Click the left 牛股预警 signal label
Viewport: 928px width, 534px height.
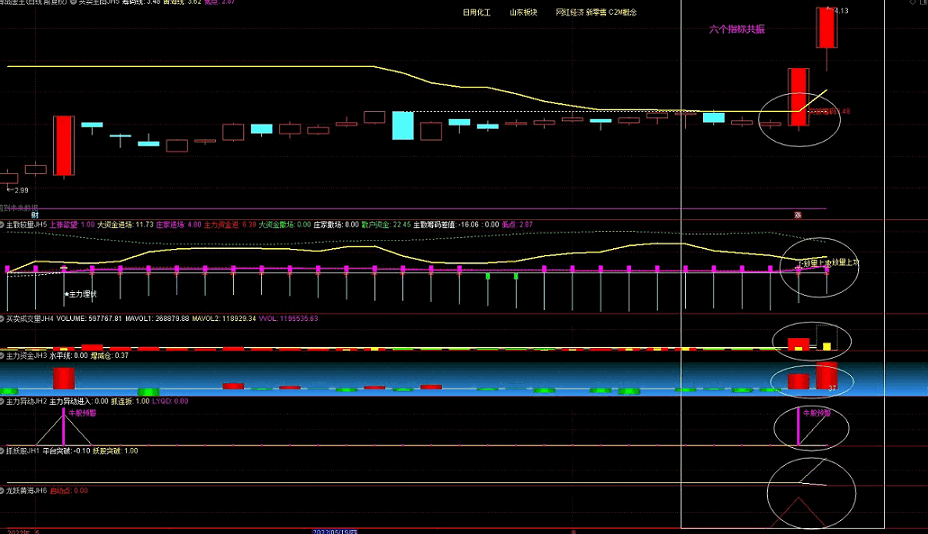[82, 413]
